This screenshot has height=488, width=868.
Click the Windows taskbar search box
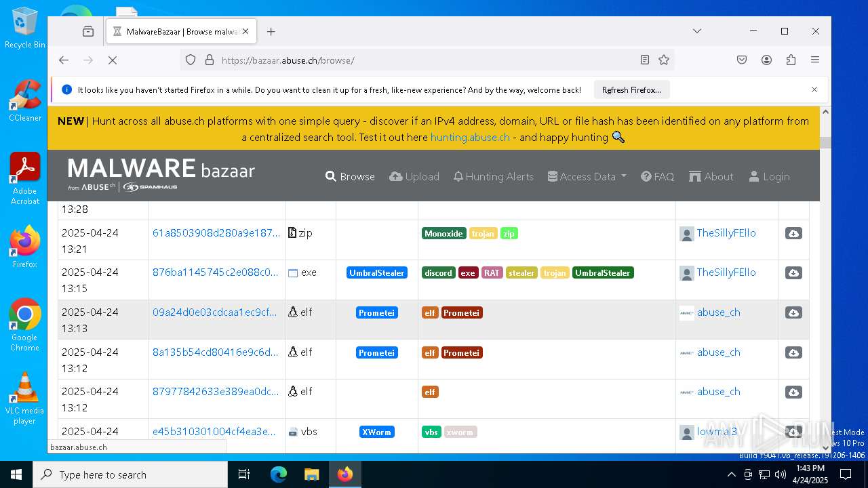click(x=130, y=474)
